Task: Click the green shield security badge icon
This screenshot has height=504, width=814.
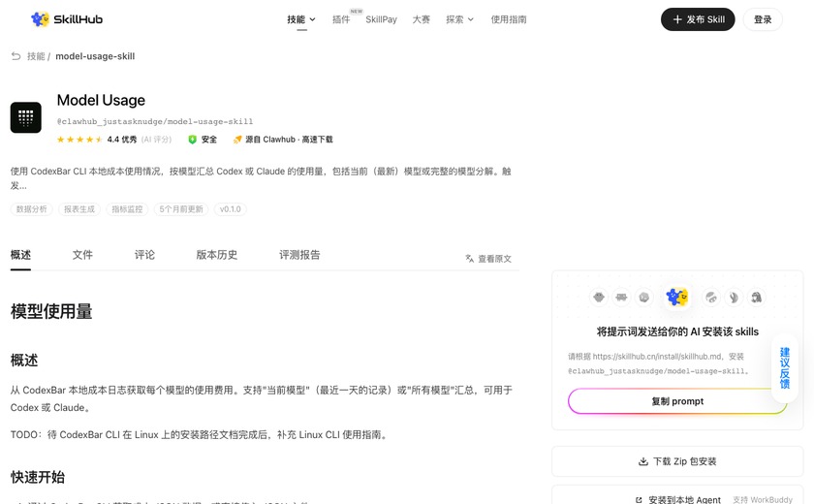Action: coord(192,140)
